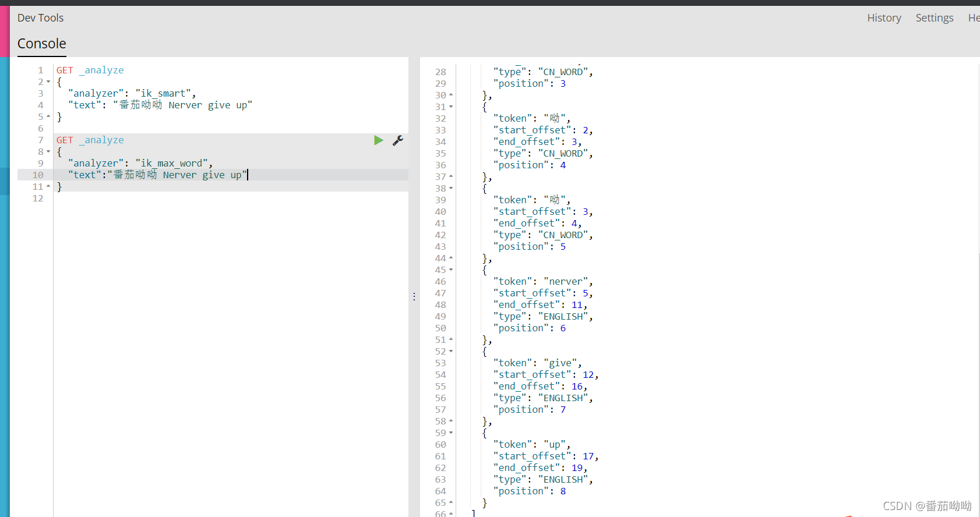Click "start_offset": 3 response line
The height and width of the screenshot is (517, 980).
[543, 212]
